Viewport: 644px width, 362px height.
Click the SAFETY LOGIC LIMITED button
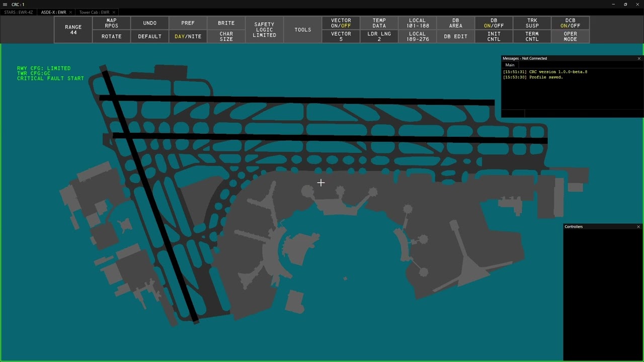point(264,30)
